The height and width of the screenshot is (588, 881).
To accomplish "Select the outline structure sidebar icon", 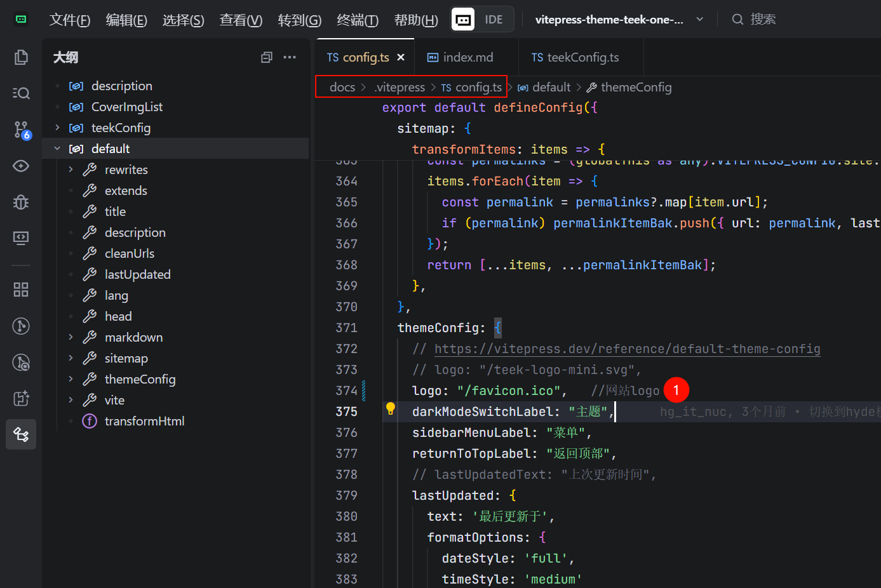I will click(21, 434).
